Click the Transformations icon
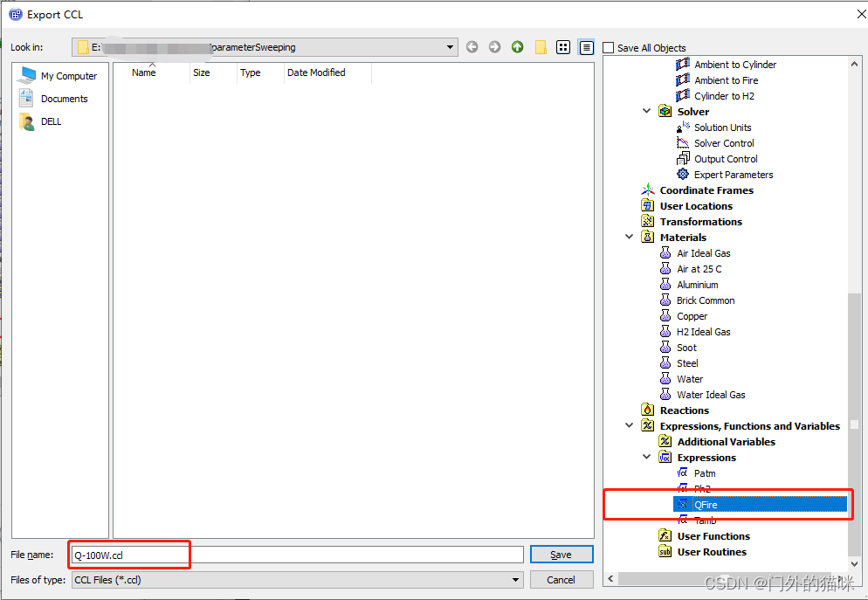The image size is (868, 600). (648, 222)
